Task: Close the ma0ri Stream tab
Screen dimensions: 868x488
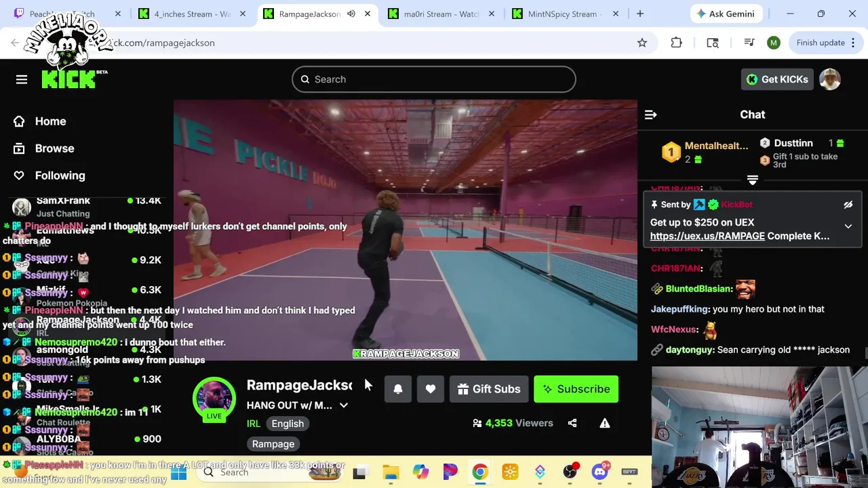Action: [x=492, y=14]
